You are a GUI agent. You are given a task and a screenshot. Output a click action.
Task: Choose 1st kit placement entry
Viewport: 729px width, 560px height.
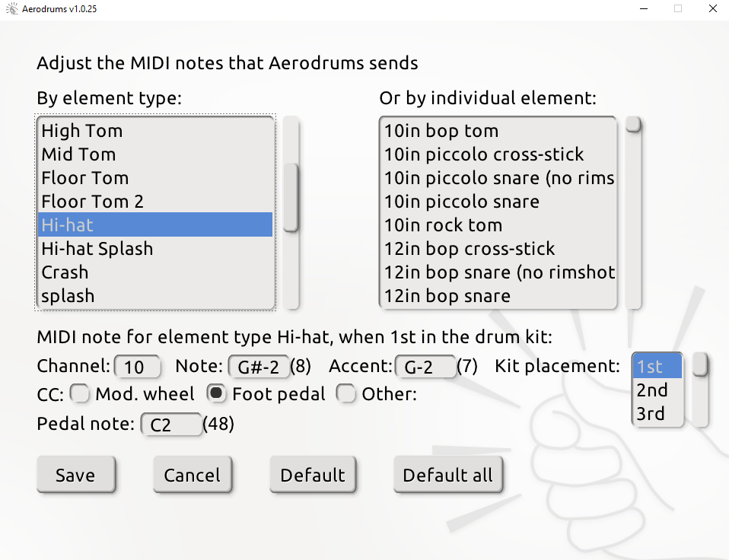(x=657, y=366)
